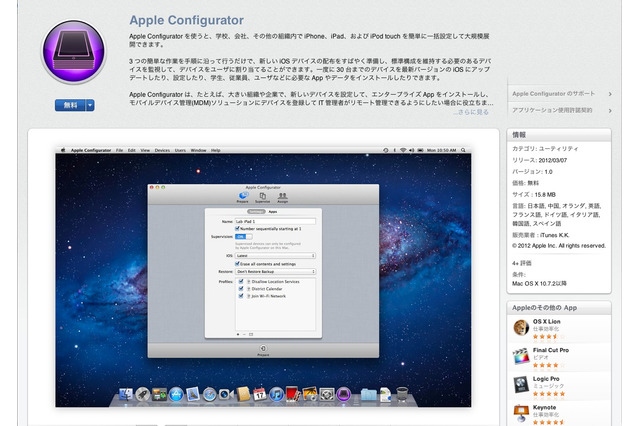Open the Keynote app link

(544, 407)
